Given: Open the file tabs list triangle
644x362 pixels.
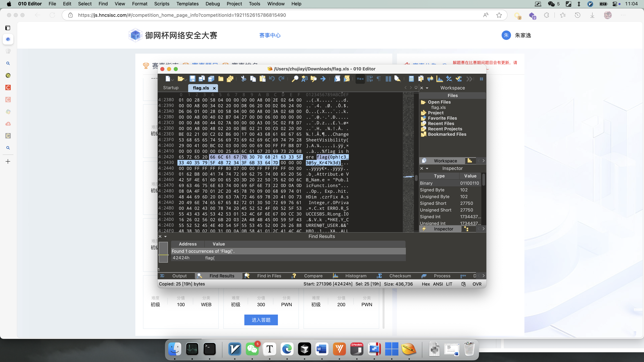Looking at the screenshot, I should (x=416, y=88).
